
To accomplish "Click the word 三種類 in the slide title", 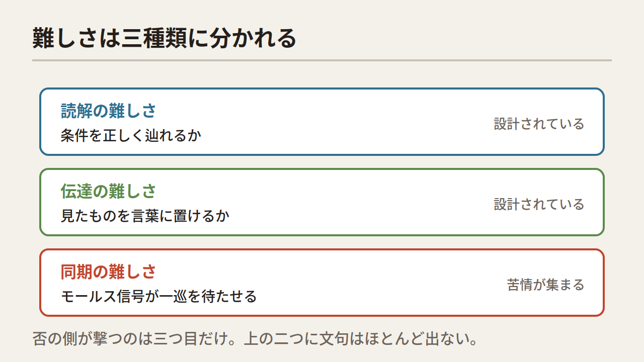I will (153, 39).
